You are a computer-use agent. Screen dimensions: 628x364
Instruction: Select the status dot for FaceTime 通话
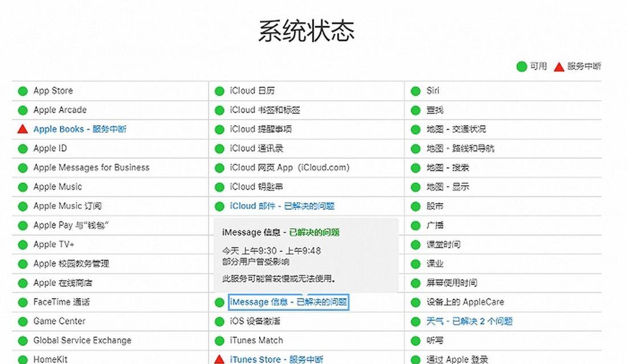coord(23,303)
